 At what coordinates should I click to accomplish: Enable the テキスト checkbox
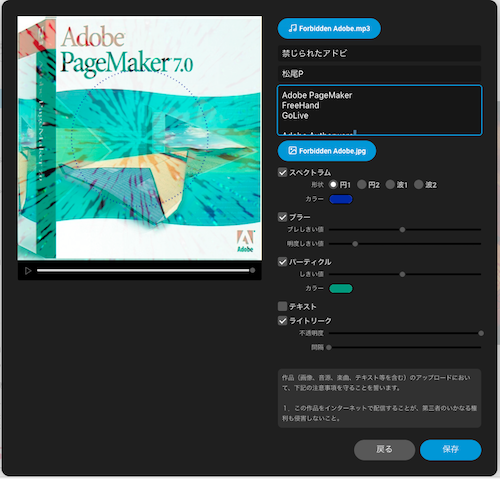[282, 306]
